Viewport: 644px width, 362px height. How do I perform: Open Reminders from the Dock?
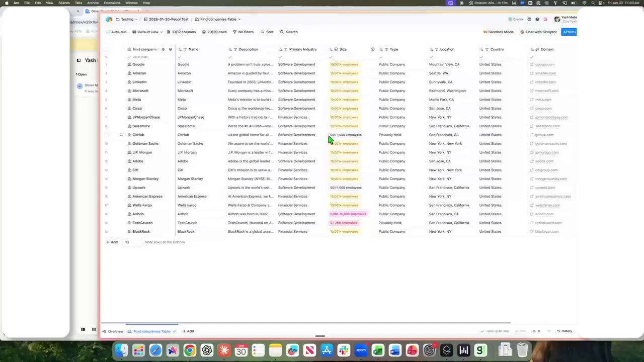point(258,350)
